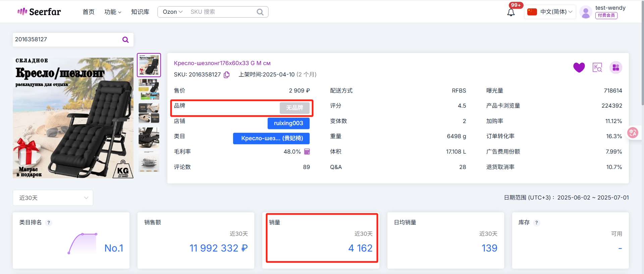Click help icon next to 类目排名
644x274 pixels.
coord(49,223)
